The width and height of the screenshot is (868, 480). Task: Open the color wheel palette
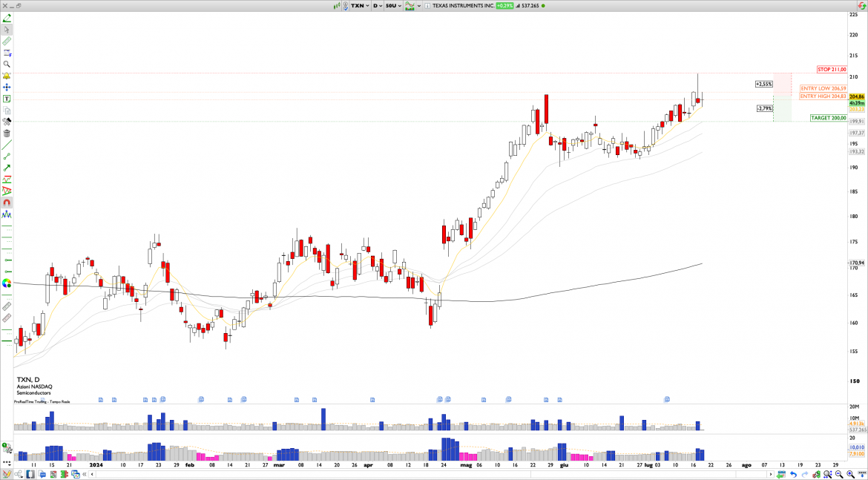7,283
